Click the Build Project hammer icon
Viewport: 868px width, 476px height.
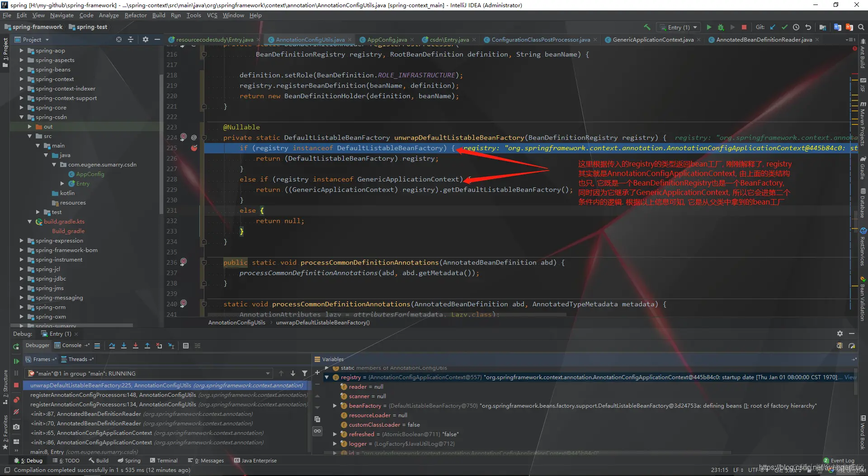point(647,27)
